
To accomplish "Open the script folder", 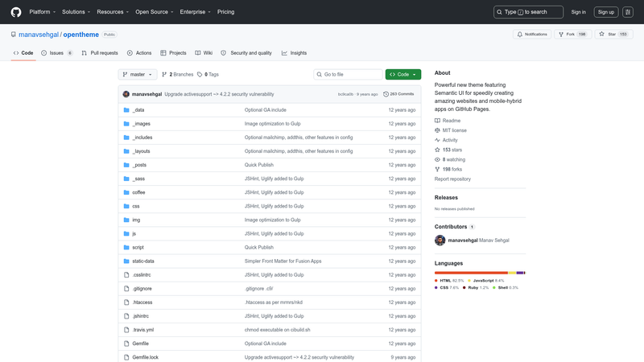I will (x=138, y=248).
